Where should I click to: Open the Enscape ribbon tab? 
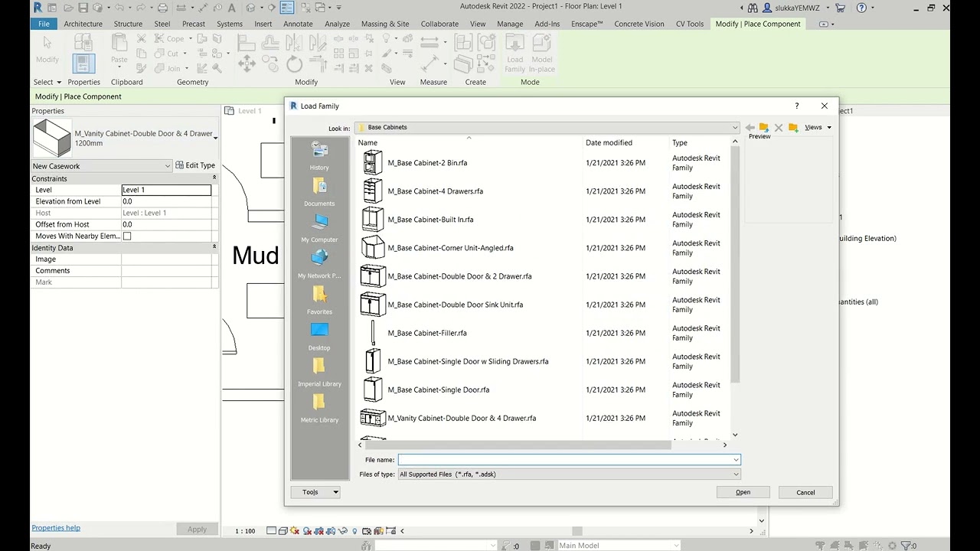click(587, 24)
